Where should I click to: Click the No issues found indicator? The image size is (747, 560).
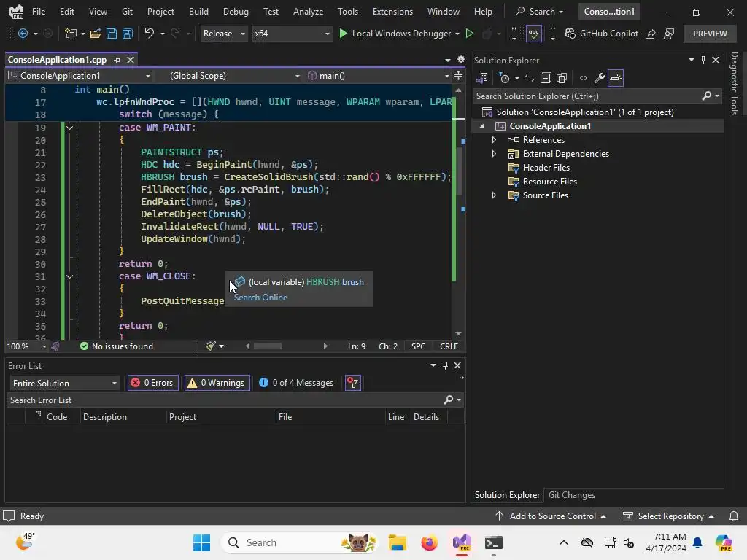pos(117,346)
